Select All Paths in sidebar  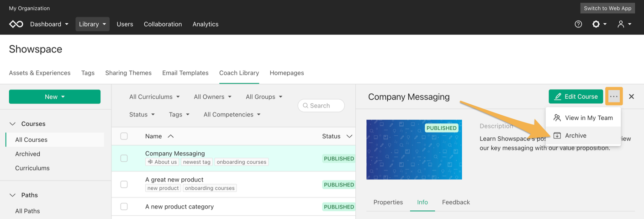[27, 211]
